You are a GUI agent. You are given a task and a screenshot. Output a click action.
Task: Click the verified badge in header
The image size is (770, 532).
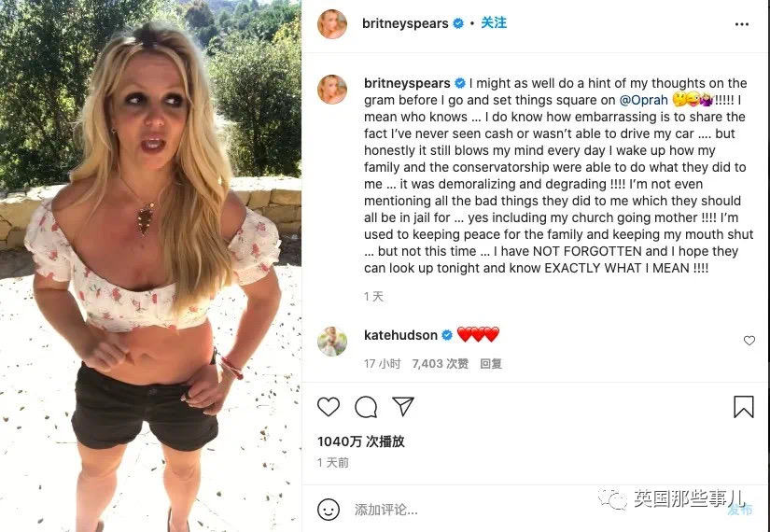[x=458, y=23]
